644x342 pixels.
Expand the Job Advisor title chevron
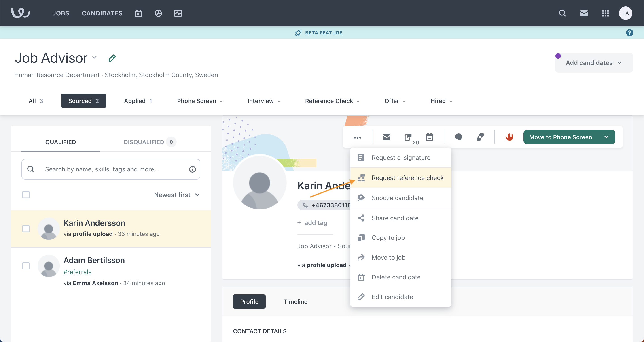click(95, 57)
